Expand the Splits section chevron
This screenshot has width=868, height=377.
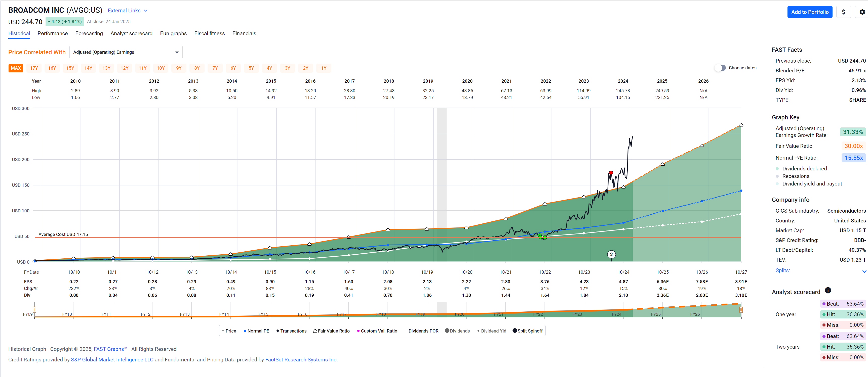pyautogui.click(x=864, y=271)
